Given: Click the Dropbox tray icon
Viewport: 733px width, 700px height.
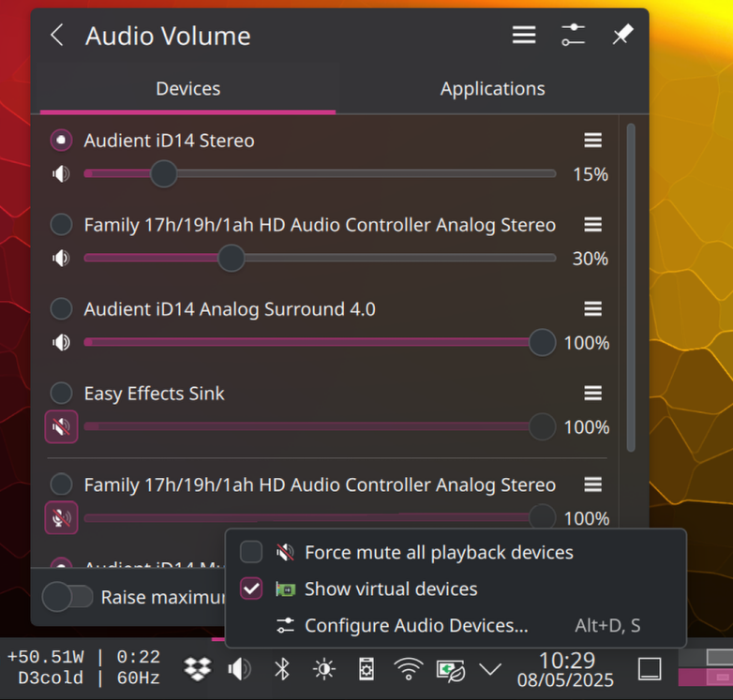Looking at the screenshot, I should (198, 669).
